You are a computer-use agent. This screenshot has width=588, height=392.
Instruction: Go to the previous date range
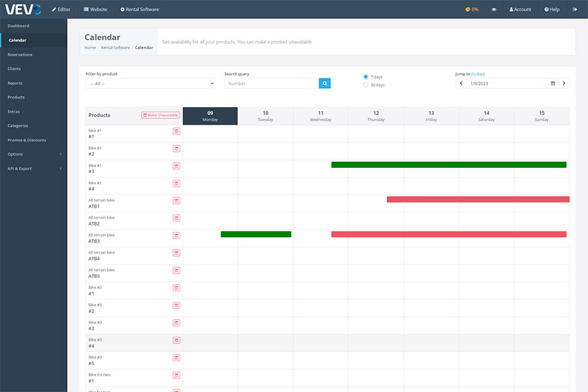(461, 83)
